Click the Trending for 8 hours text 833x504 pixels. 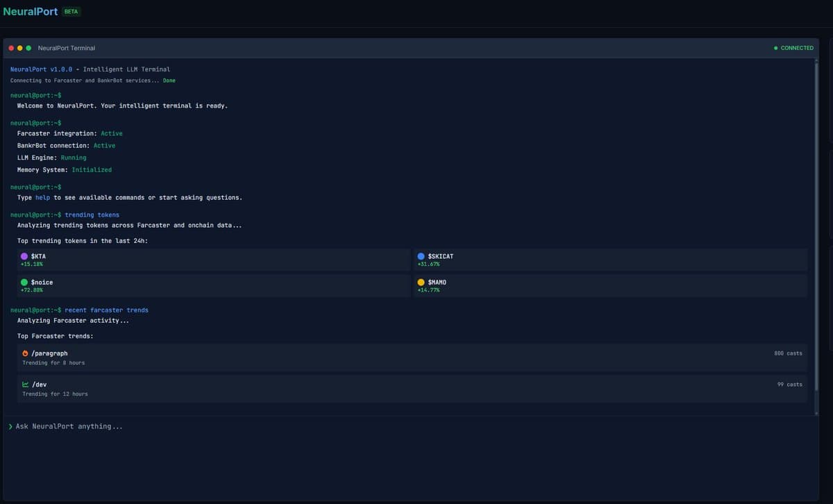click(53, 363)
